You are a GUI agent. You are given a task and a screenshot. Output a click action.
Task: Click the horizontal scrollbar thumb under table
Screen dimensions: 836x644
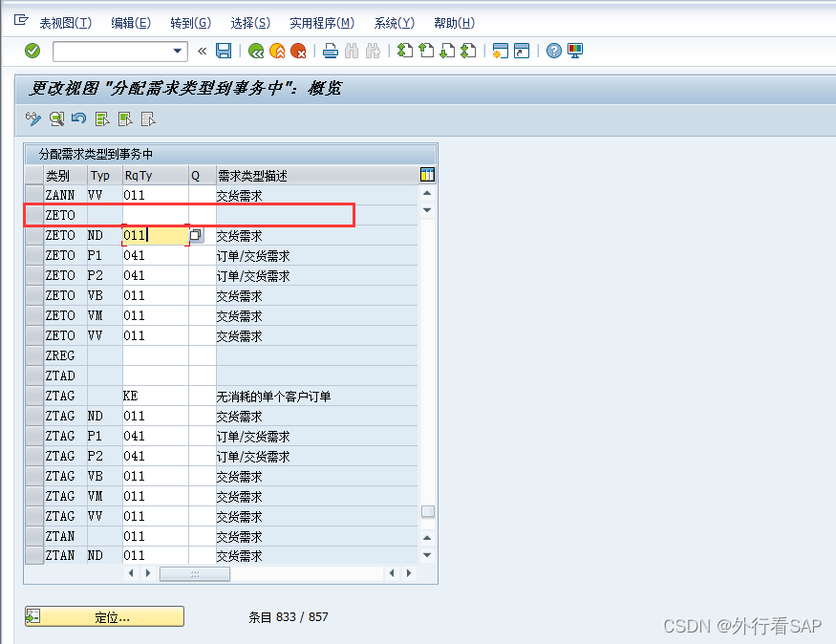195,573
